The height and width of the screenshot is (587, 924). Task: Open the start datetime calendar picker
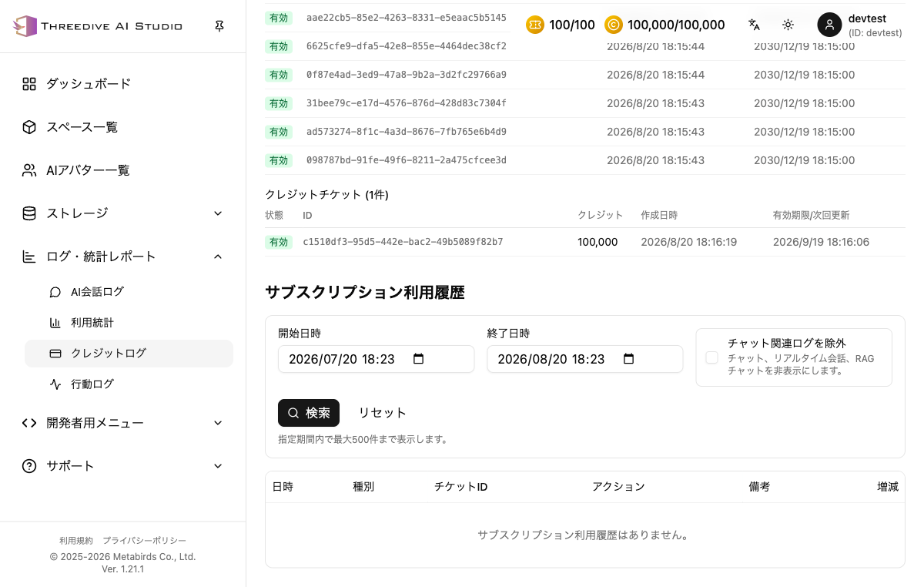(419, 359)
